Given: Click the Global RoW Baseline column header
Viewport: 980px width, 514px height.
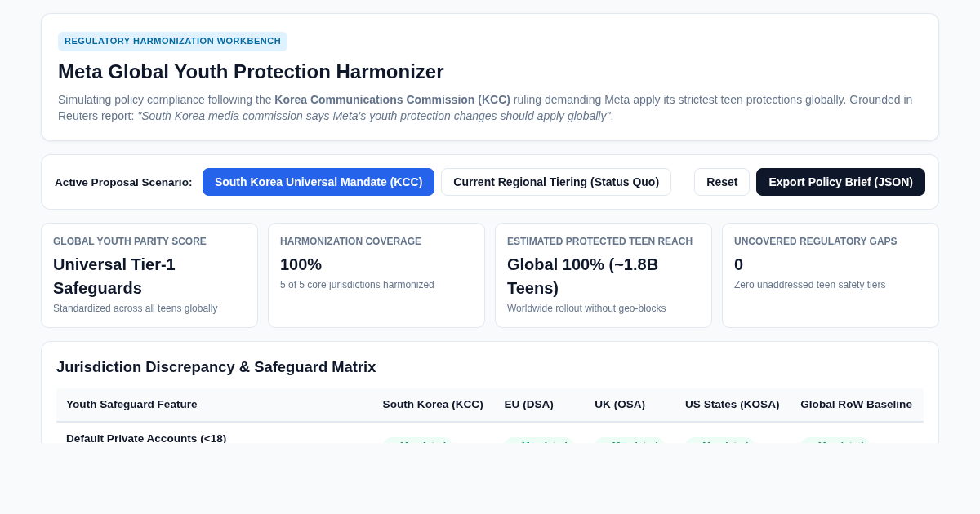Looking at the screenshot, I should click(856, 405).
